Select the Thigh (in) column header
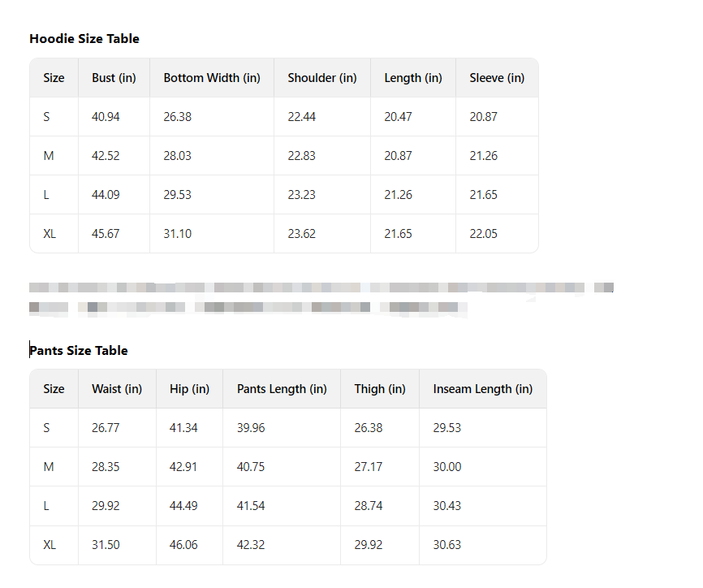 click(x=380, y=389)
